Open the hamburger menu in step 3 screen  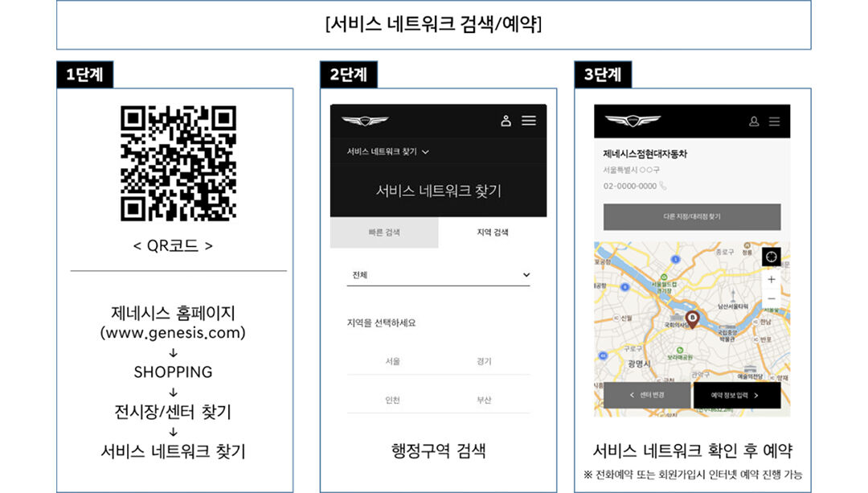[774, 121]
